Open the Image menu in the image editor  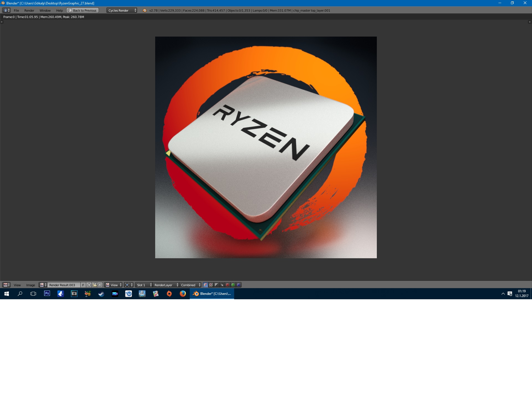30,285
